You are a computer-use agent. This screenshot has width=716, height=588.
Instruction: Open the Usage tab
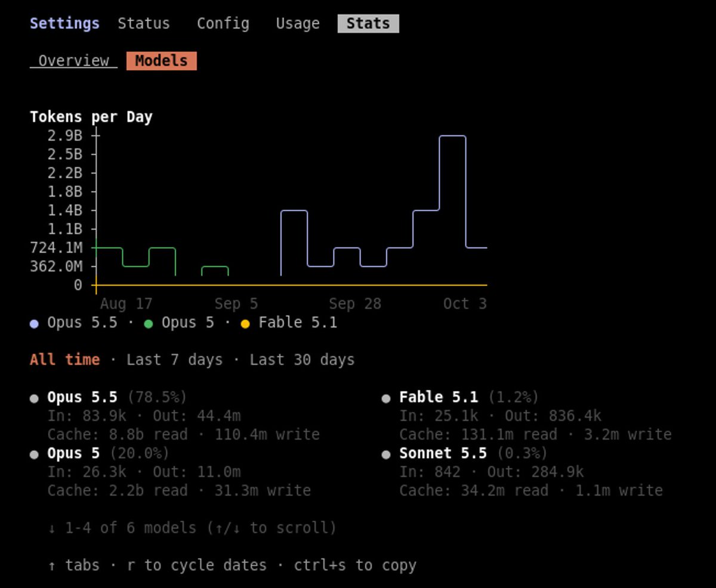[x=298, y=24]
